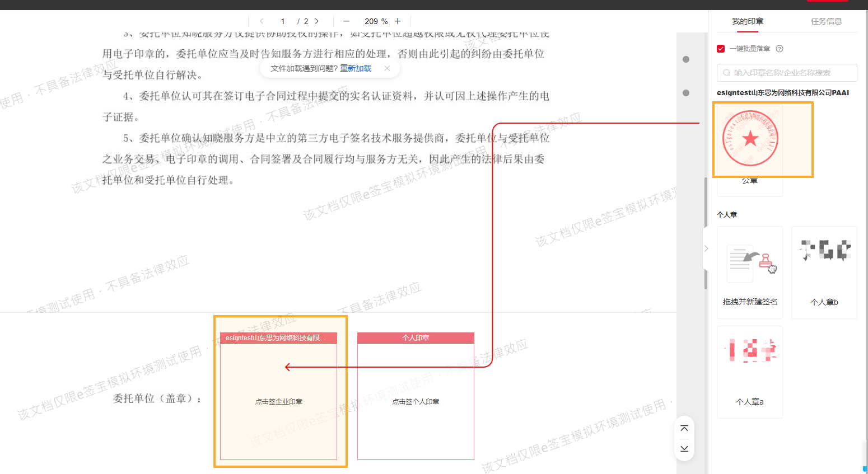868x474 pixels.
Task: Disable the 一键批量落章 checkbox
Action: click(722, 49)
